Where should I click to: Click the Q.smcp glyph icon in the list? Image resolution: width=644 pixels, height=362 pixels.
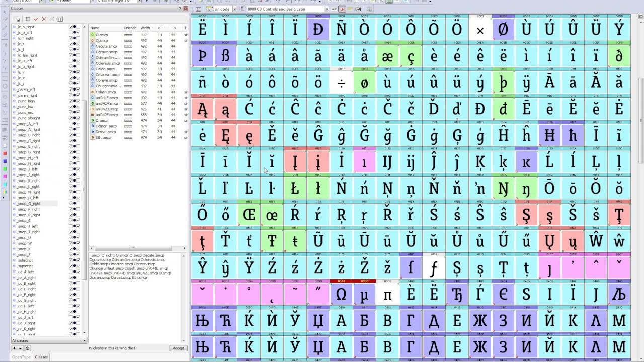coord(93,40)
